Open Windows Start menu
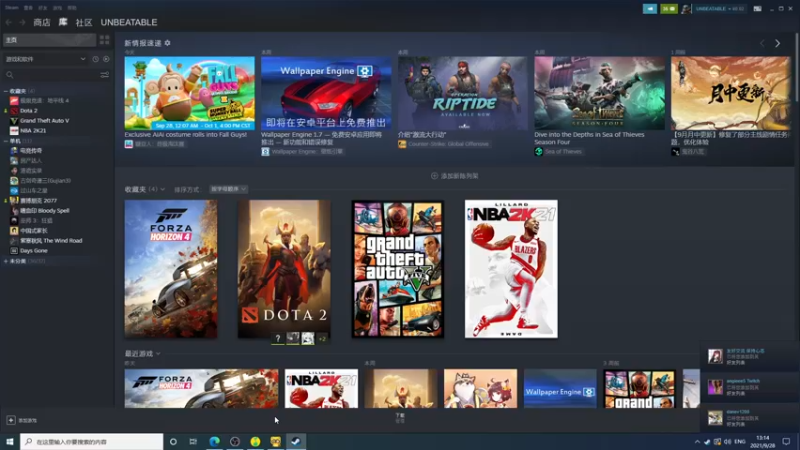Viewport: 800px width, 450px height. (x=10, y=441)
